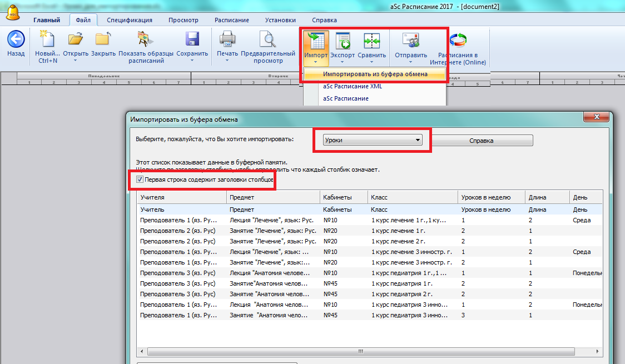Switch to the Главный tab
The width and height of the screenshot is (625, 364).
point(47,20)
